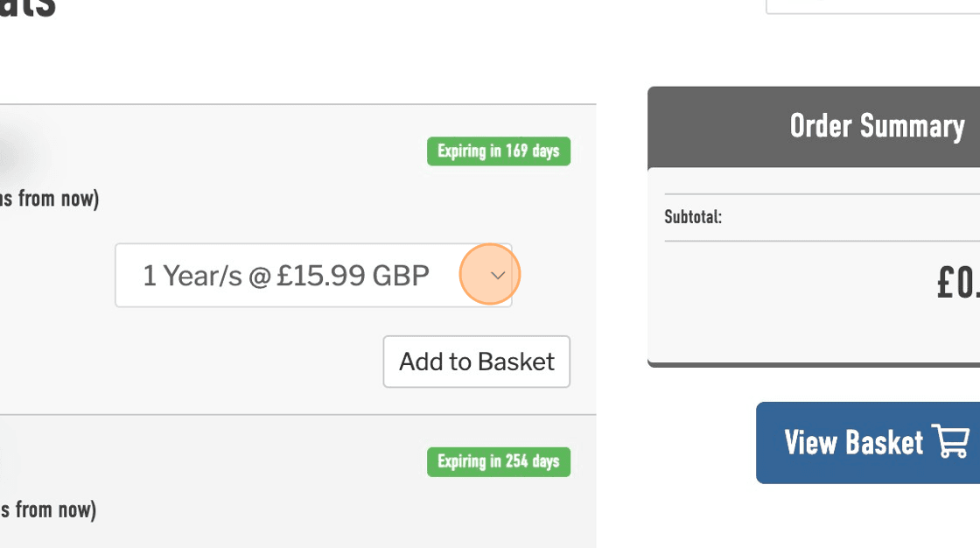Viewport: 980px width, 548px height.
Task: Click the Order Summary header
Action: pos(876,127)
